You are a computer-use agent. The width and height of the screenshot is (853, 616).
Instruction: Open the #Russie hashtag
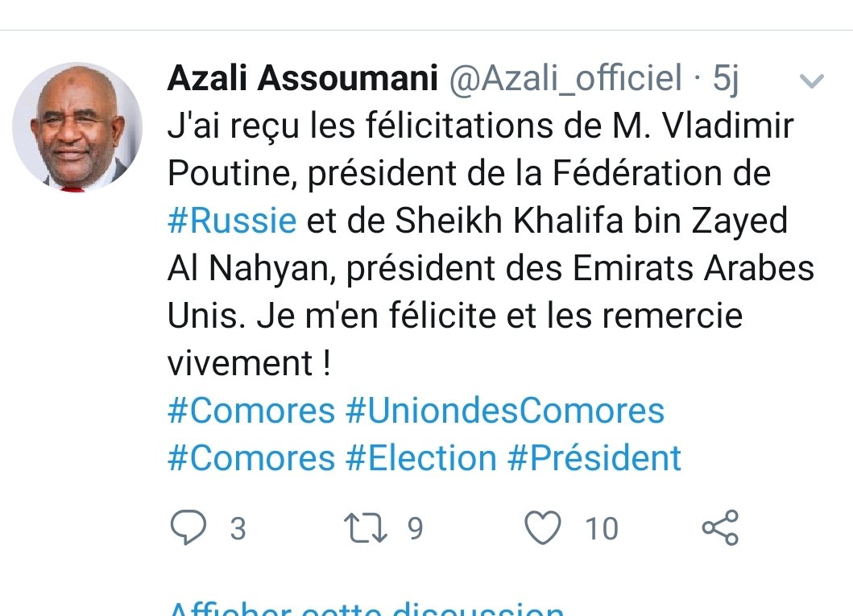(x=232, y=220)
